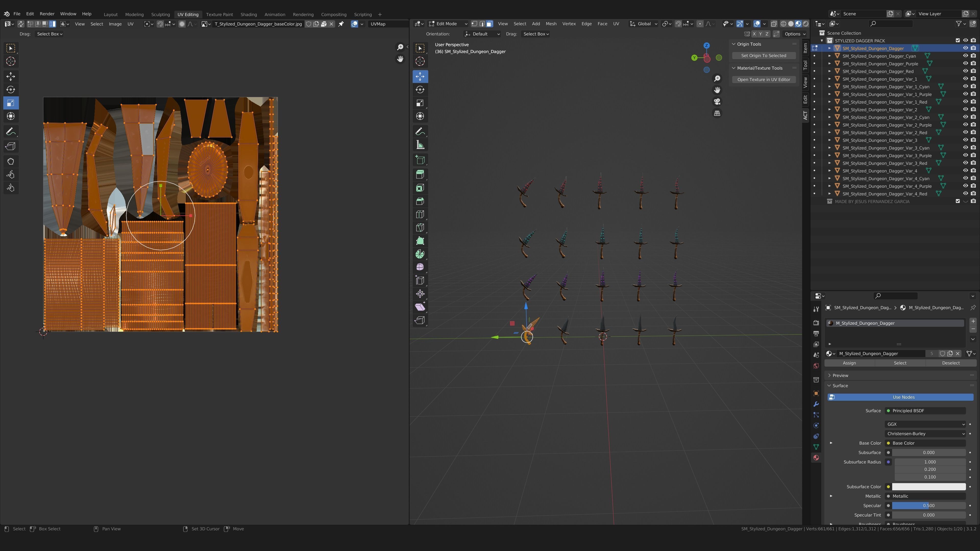Adjust the Specular slider
The width and height of the screenshot is (980, 551).
tap(928, 505)
